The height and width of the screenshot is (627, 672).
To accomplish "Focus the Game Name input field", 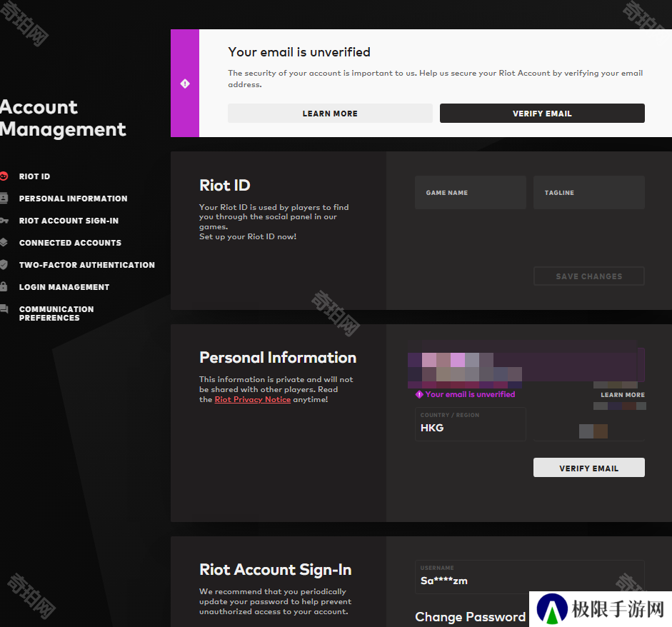I will [x=470, y=192].
